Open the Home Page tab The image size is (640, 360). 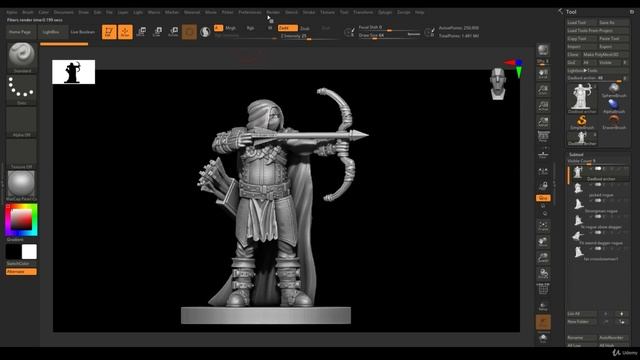pyautogui.click(x=20, y=32)
